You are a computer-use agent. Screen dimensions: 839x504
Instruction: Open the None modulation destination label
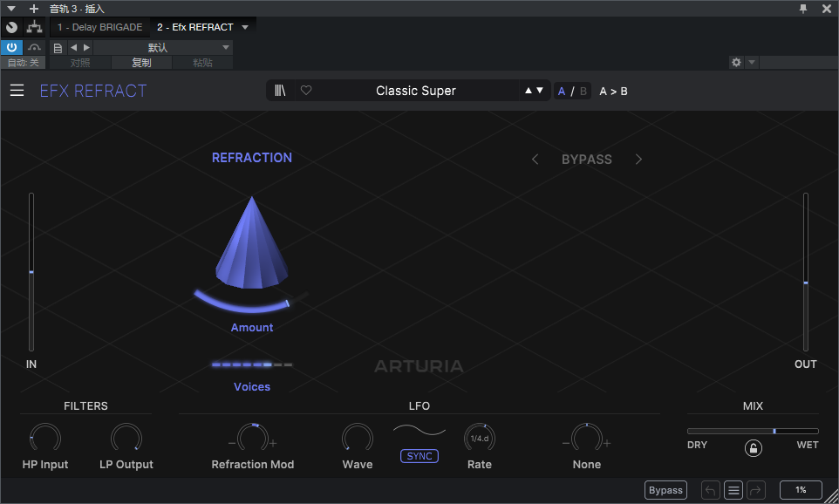click(587, 465)
